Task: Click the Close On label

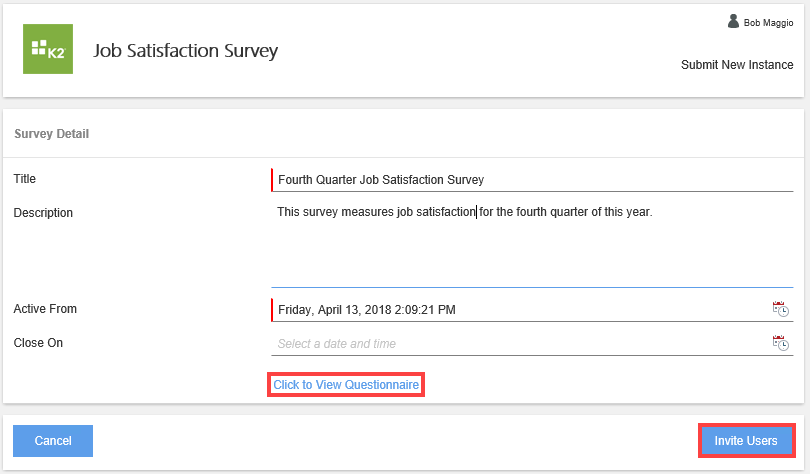Action: pos(38,342)
